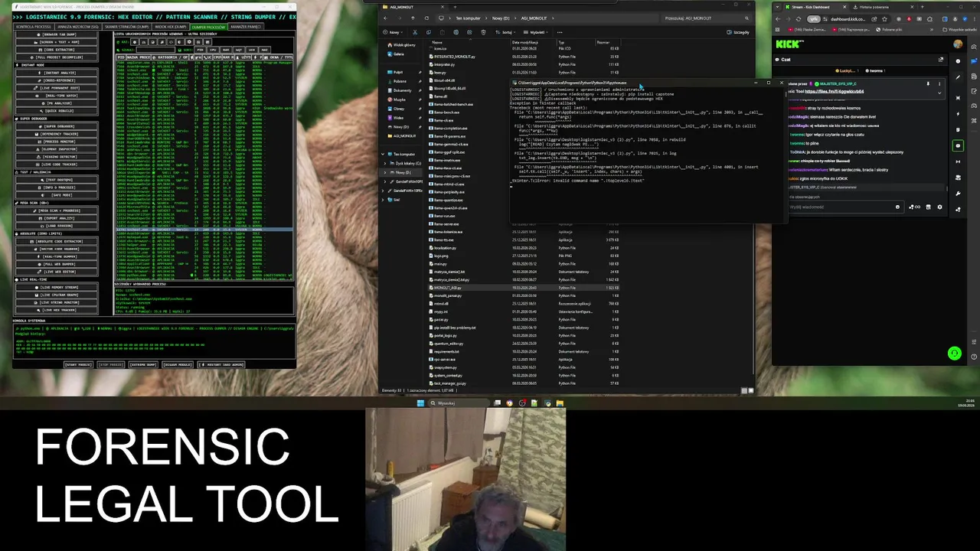Click the Cut scissors icon in Explorer
The image size is (980, 551).
[x=415, y=32]
